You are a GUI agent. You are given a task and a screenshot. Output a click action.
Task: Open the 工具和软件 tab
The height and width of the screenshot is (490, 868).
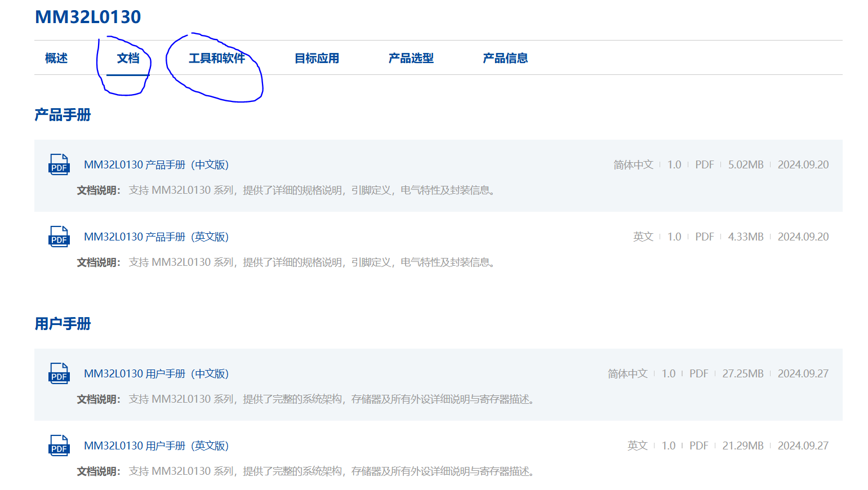tap(217, 58)
